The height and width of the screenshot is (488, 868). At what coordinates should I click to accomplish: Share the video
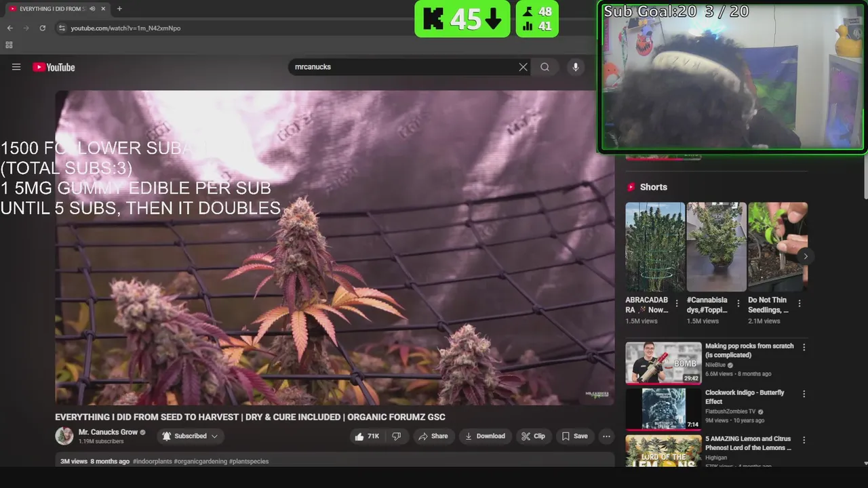(x=433, y=436)
